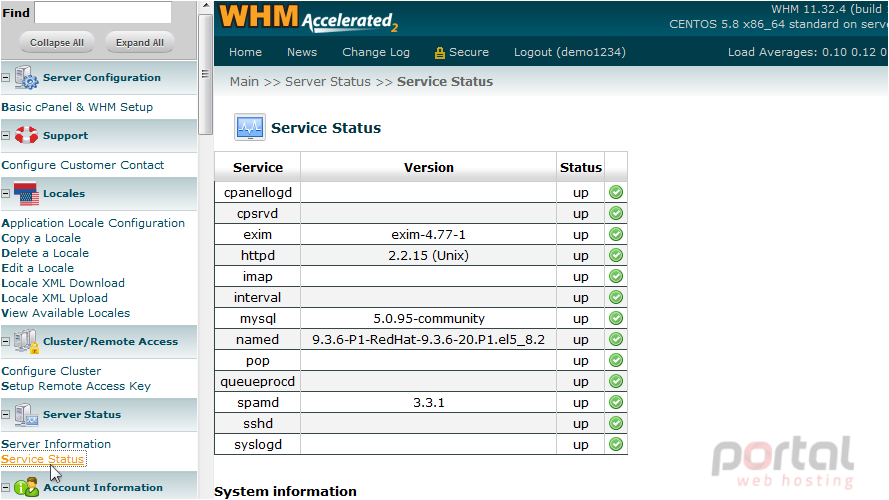Click Main in the breadcrumb
889x500 pixels.
point(244,82)
